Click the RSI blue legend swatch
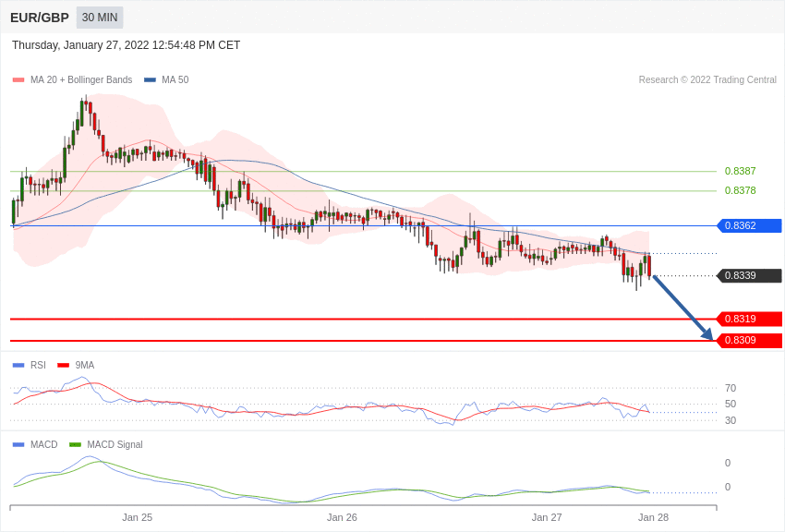The height and width of the screenshot is (532, 785). click(x=18, y=366)
